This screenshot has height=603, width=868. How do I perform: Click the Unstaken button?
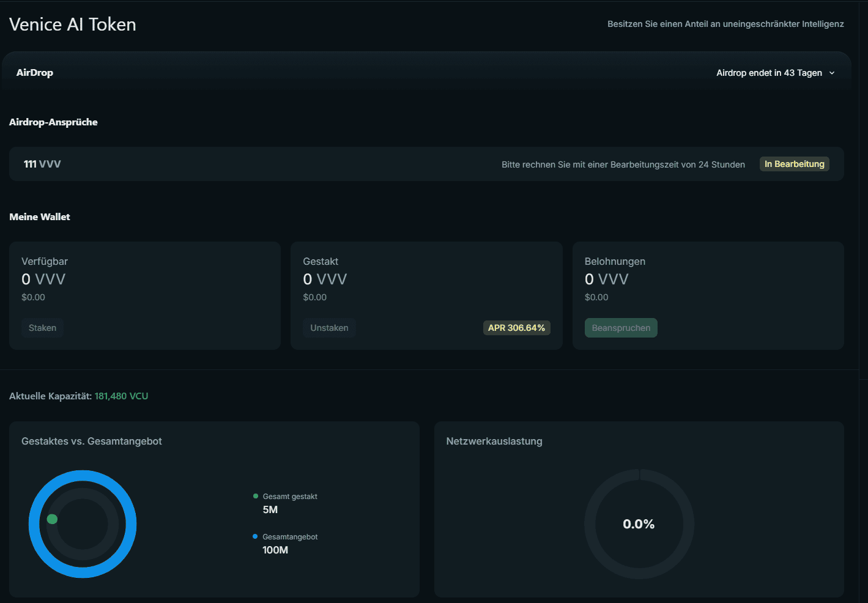[x=329, y=328]
